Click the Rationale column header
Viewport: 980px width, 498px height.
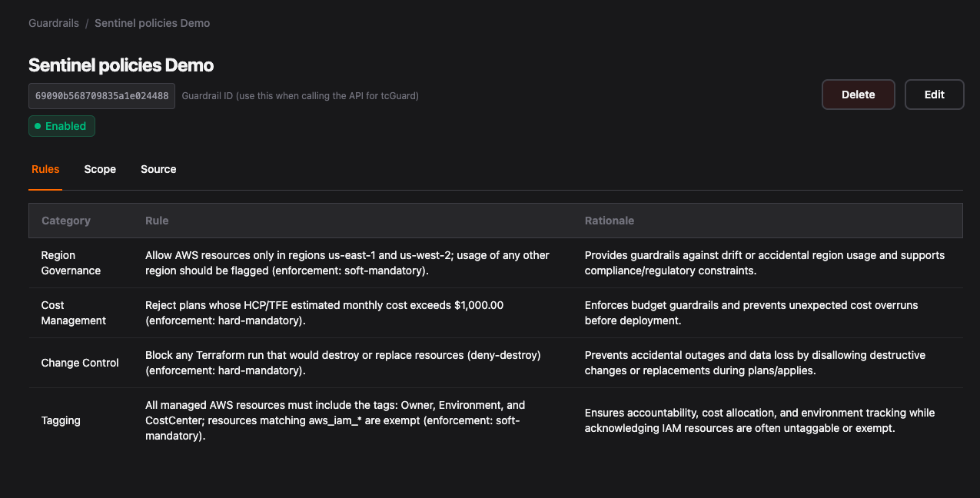coord(609,221)
